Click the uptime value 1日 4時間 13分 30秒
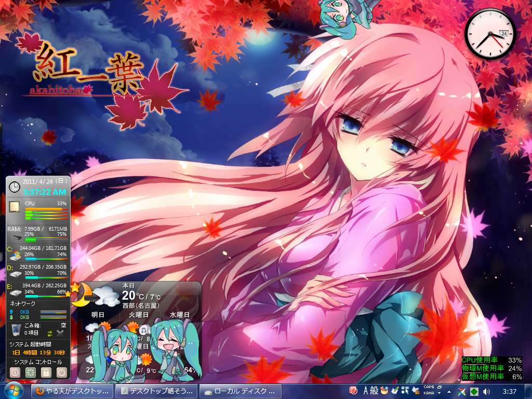The height and width of the screenshot is (399, 532). [x=38, y=353]
